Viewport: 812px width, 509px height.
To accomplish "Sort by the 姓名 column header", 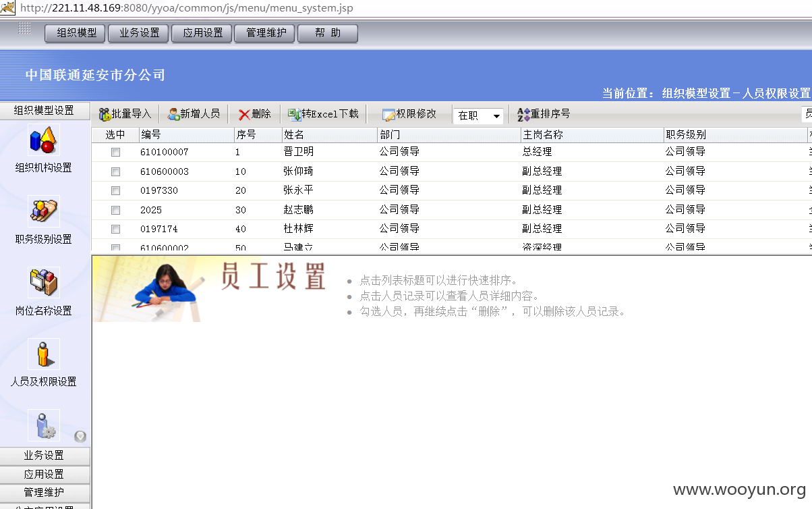I will 330,135.
